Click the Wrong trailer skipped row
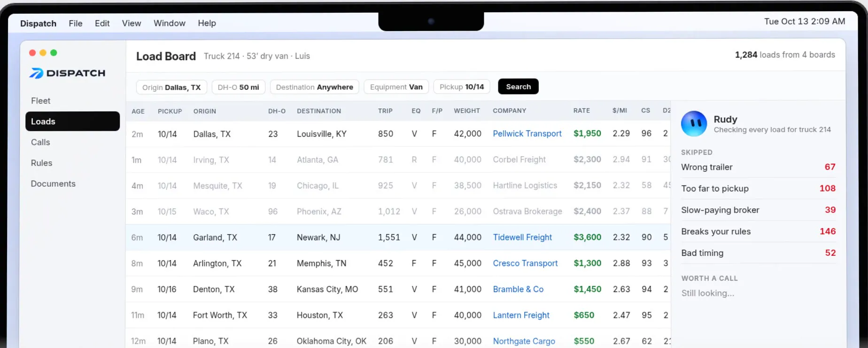This screenshot has width=868, height=348. pyautogui.click(x=758, y=167)
